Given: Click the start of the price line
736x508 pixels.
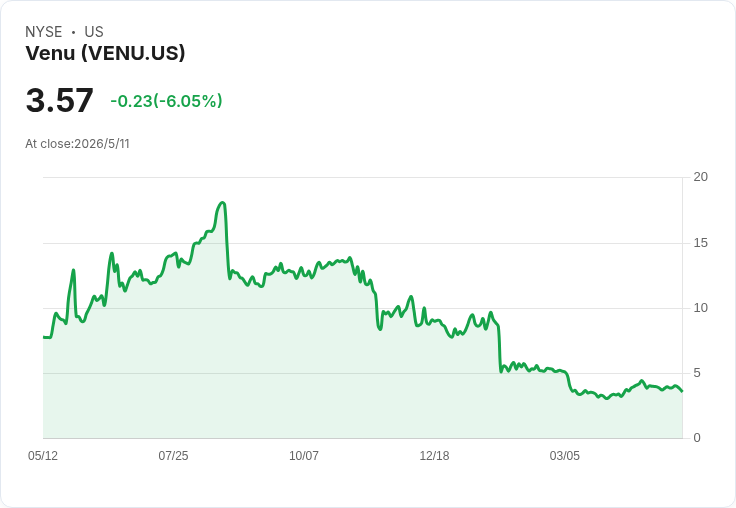Looking at the screenshot, I should coord(44,337).
